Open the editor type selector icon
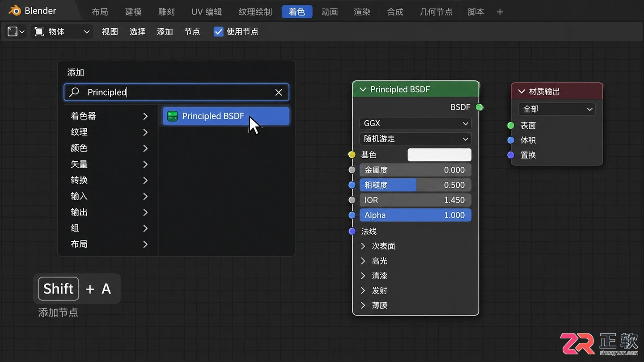Viewport: 644px width, 362px height. coord(16,32)
